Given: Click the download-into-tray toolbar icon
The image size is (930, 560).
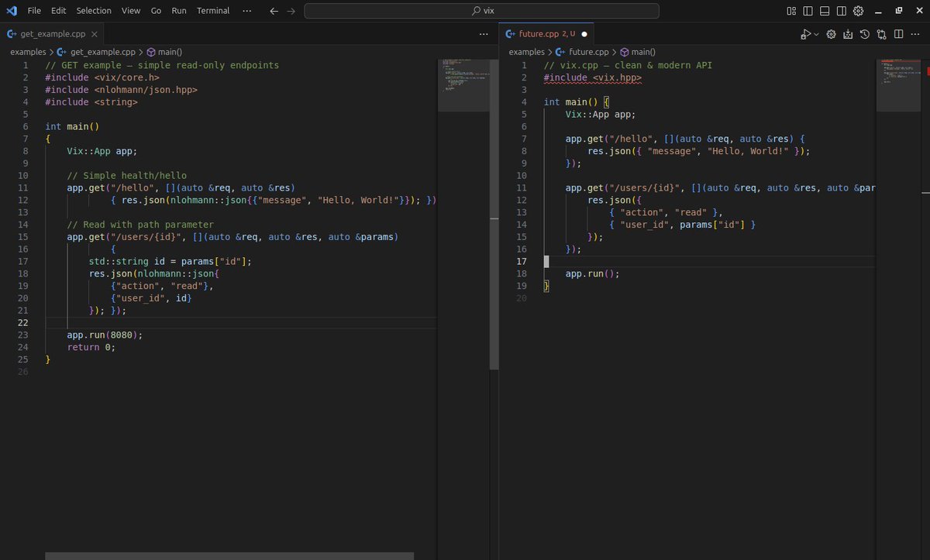Looking at the screenshot, I should pyautogui.click(x=848, y=34).
